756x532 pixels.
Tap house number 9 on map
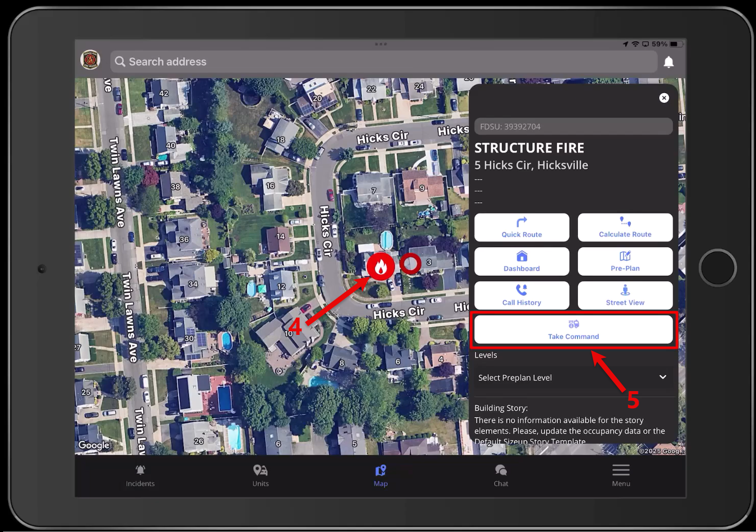(422, 188)
